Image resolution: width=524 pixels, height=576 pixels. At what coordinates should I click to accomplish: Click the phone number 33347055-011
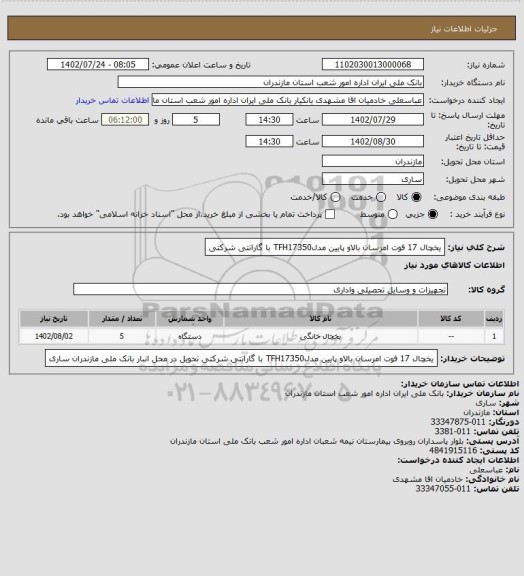(443, 489)
